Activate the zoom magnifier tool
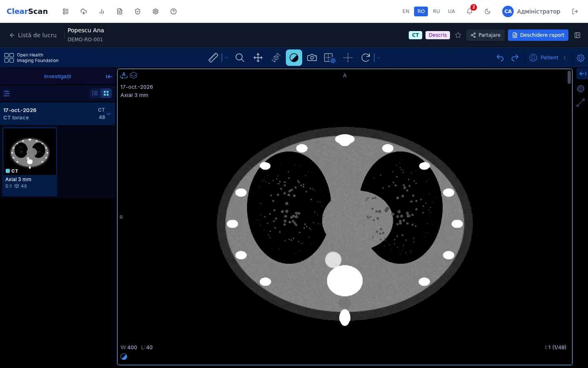 coord(240,58)
